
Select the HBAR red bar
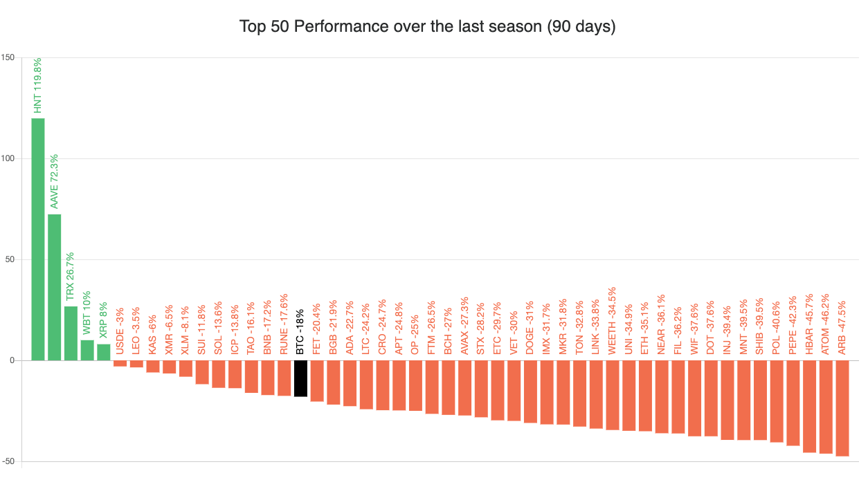point(809,406)
